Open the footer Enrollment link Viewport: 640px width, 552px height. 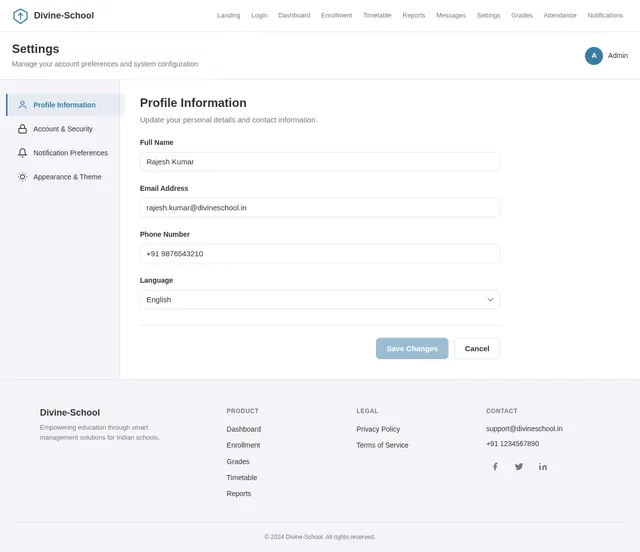[243, 445]
